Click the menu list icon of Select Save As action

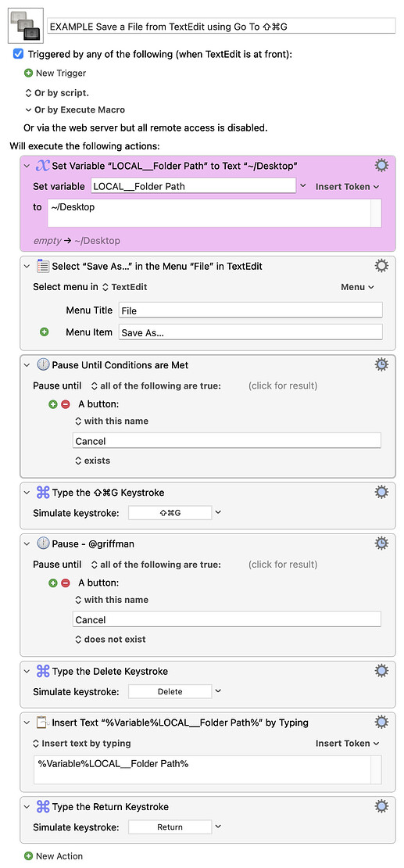(x=43, y=266)
